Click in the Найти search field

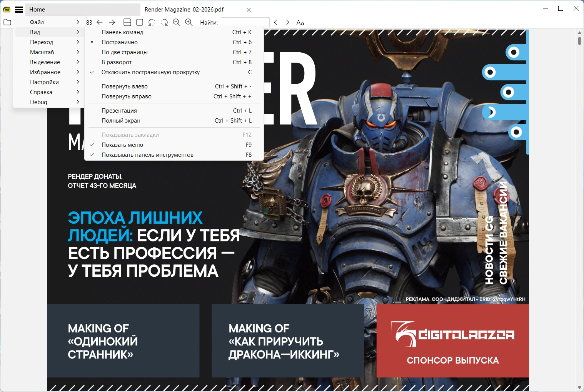245,22
